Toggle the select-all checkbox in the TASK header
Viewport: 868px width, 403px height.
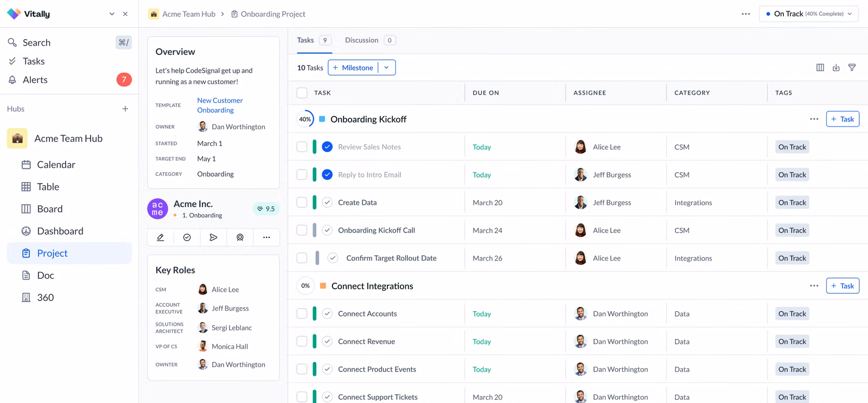coord(302,93)
